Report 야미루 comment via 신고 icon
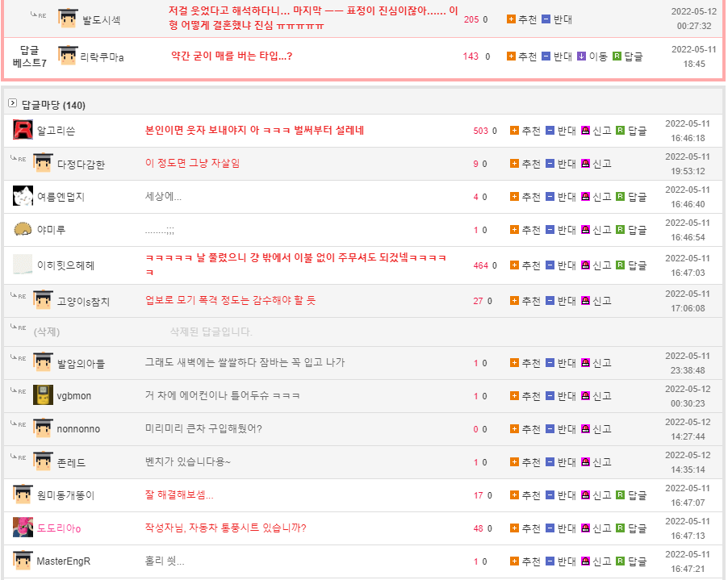Screen dimensions: 728x580 click(x=585, y=229)
